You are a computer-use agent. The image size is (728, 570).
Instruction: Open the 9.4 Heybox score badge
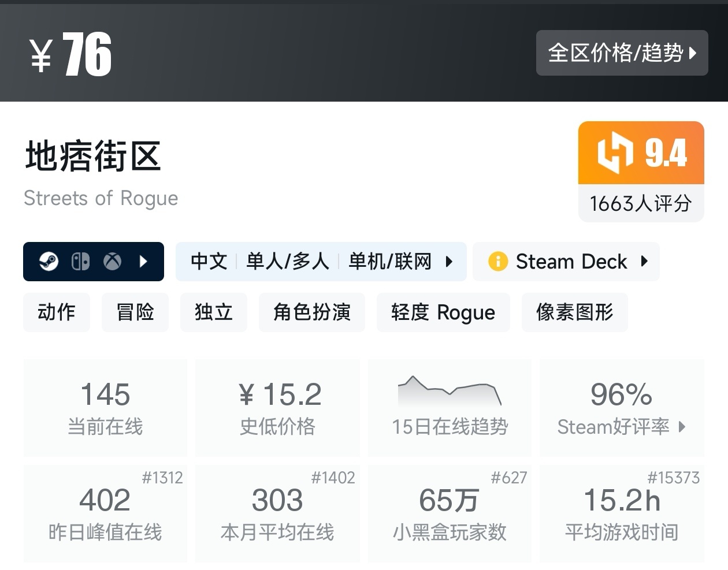click(x=641, y=153)
